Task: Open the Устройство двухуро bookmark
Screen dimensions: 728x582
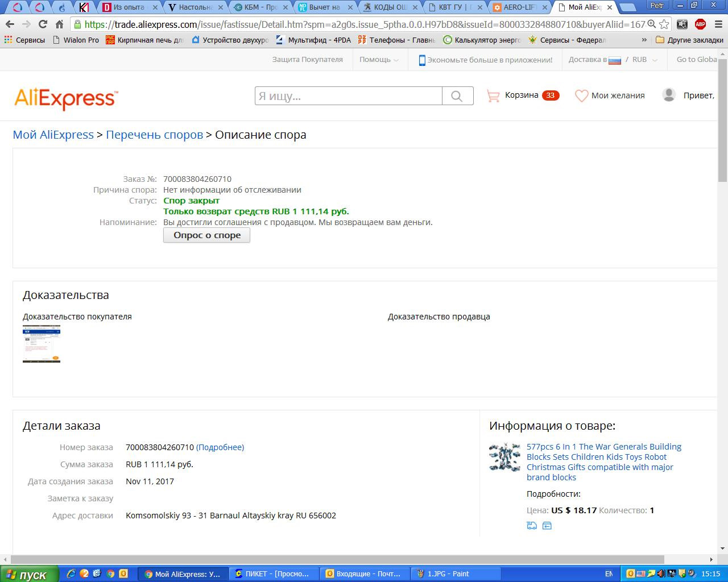Action: click(230, 40)
